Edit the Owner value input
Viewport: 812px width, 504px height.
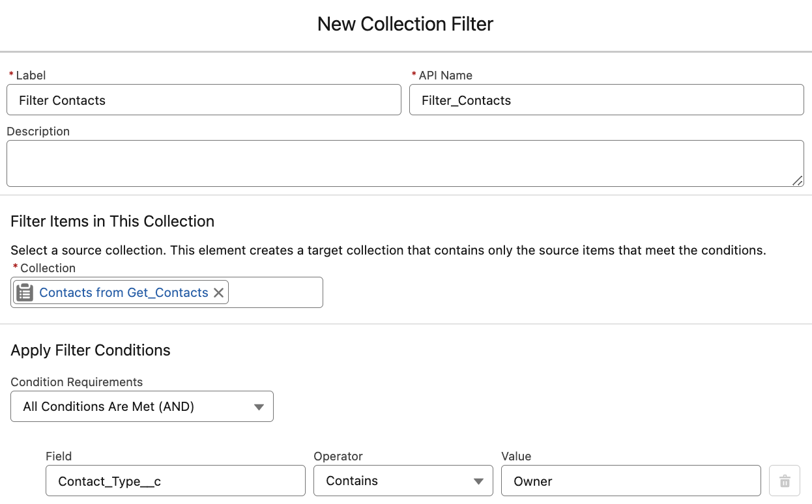tap(630, 481)
